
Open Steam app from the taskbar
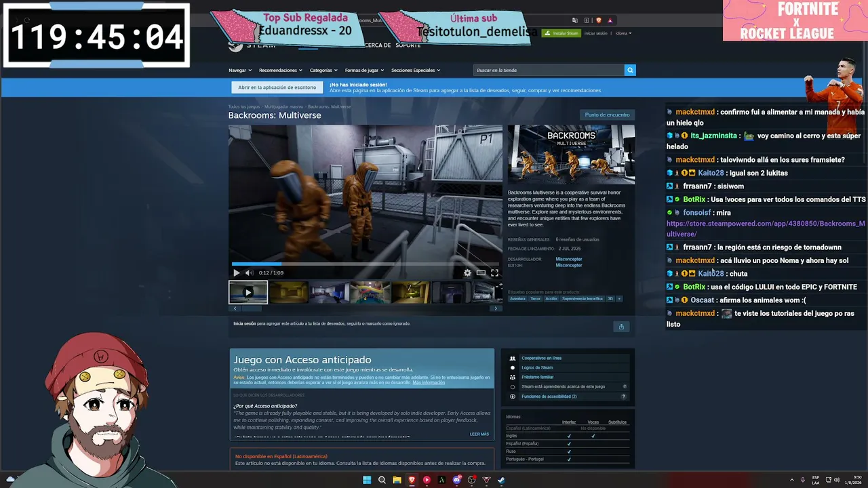tap(501, 480)
